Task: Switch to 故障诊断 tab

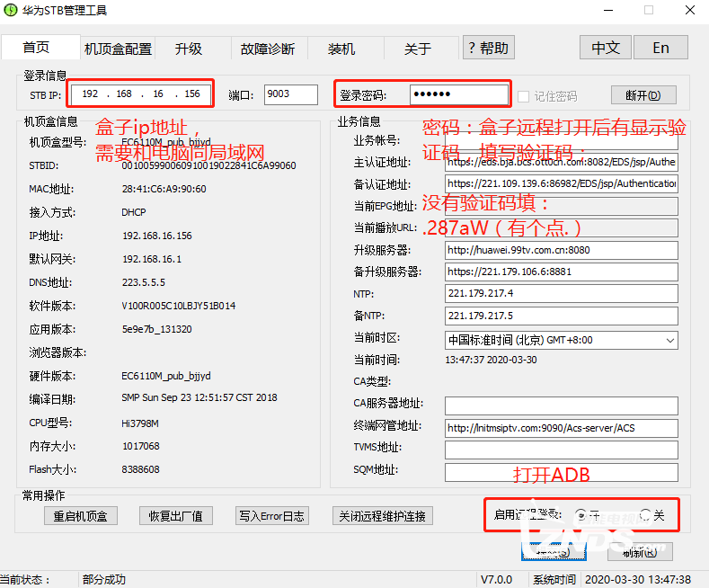Action: (x=268, y=49)
